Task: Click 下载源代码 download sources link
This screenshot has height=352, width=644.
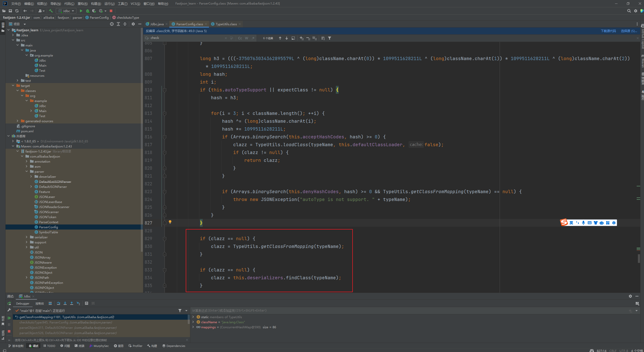Action: coord(608,31)
